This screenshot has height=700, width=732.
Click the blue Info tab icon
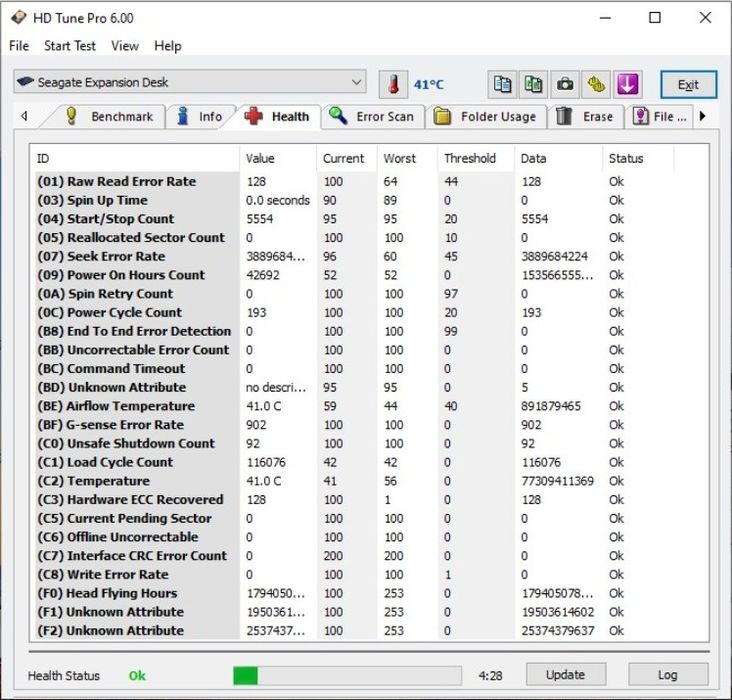(x=183, y=116)
